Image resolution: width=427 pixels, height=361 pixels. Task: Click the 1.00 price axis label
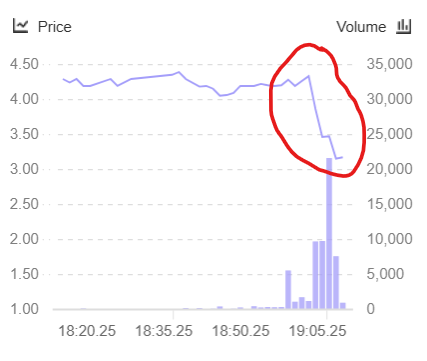pos(24,309)
